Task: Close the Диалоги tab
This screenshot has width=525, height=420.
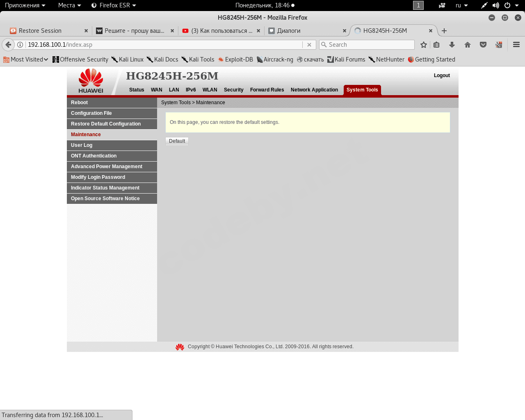Action: pos(345,31)
